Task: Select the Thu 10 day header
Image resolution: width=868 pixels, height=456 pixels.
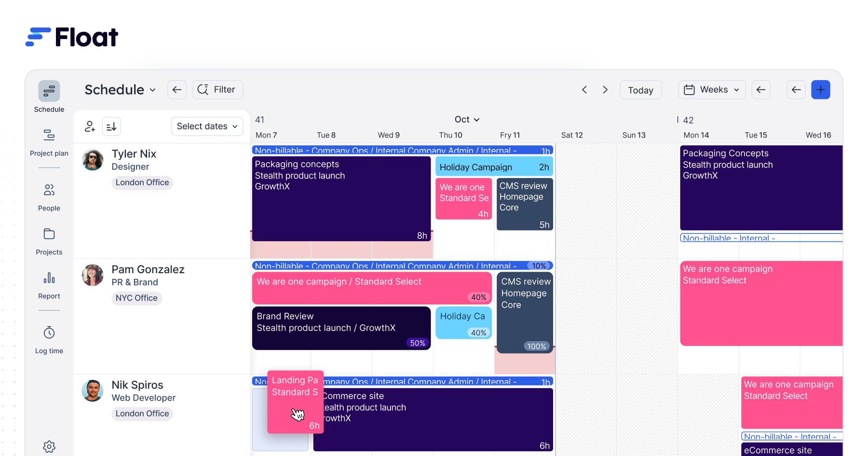Action: pyautogui.click(x=450, y=135)
